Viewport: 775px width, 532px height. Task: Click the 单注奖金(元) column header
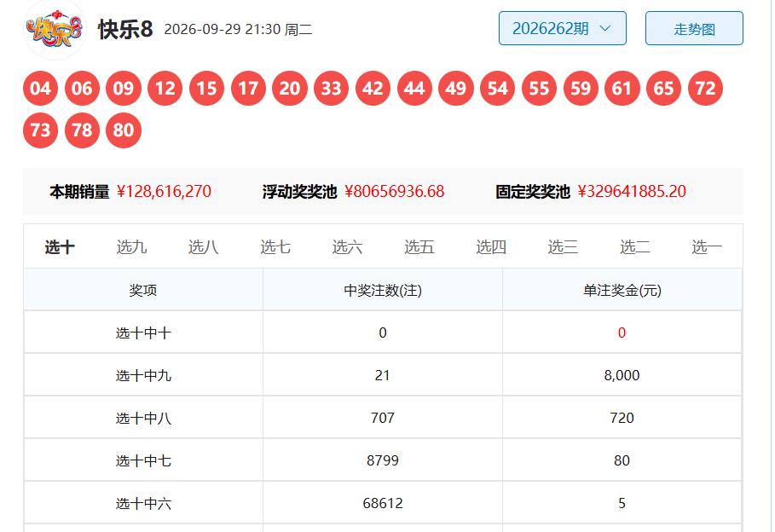click(622, 290)
